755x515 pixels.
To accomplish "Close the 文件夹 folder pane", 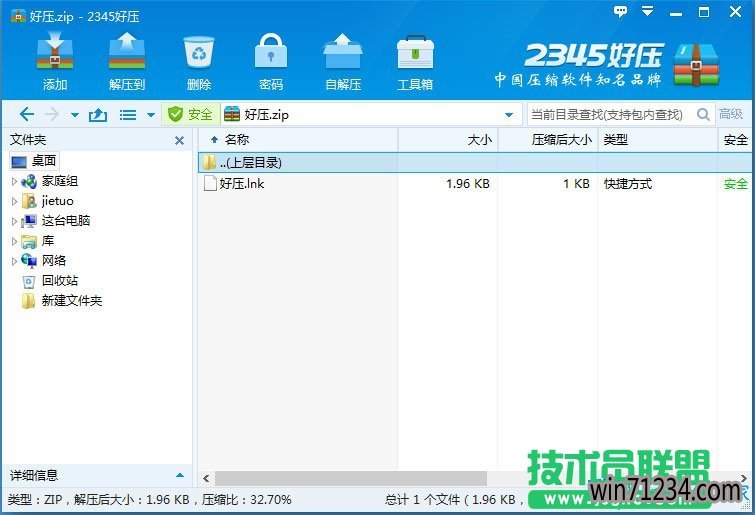I will point(179,141).
